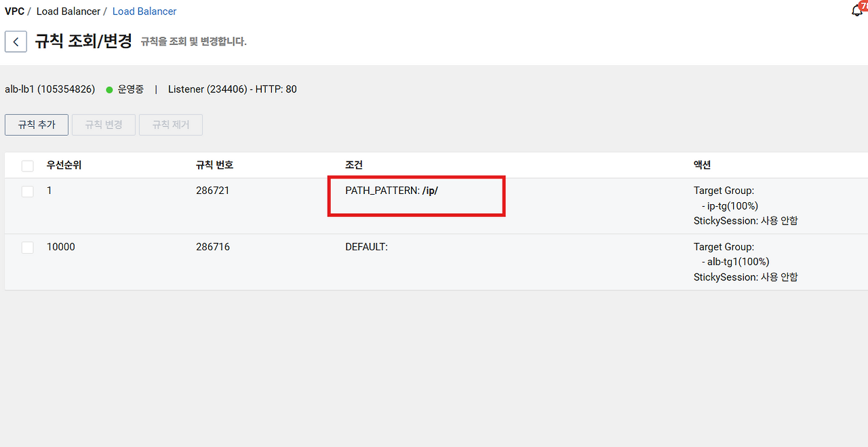The height and width of the screenshot is (447, 868).
Task: Click the 조건 column header
Action: 354,165
